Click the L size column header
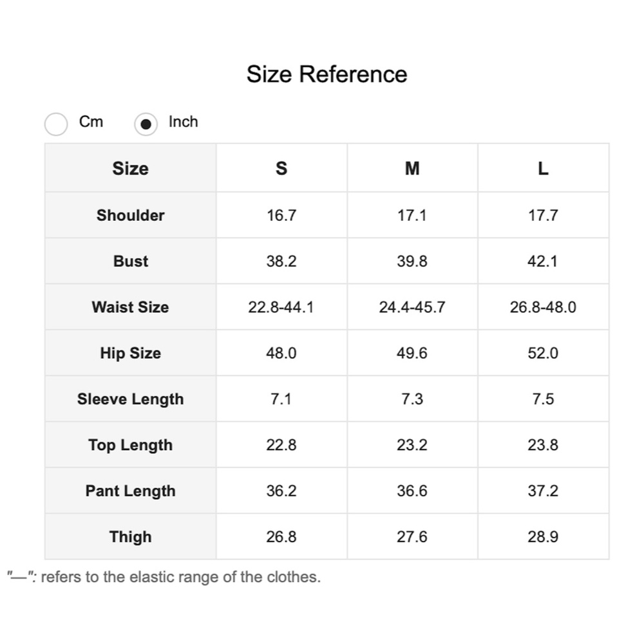This screenshot has height=644, width=644. pos(544,168)
